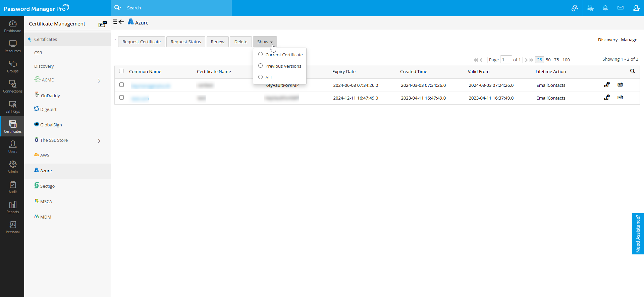Open the Show dropdown button
Screen dimensions: 644x297
(265, 42)
